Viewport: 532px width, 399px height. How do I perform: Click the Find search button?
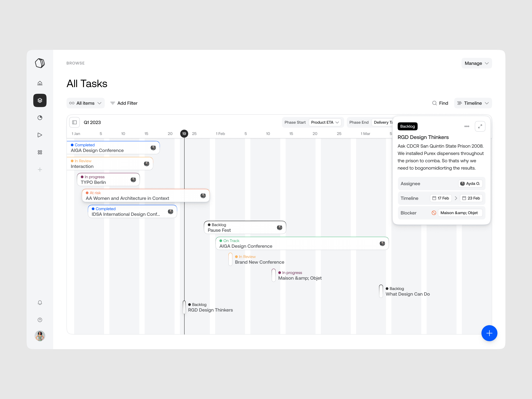point(440,103)
